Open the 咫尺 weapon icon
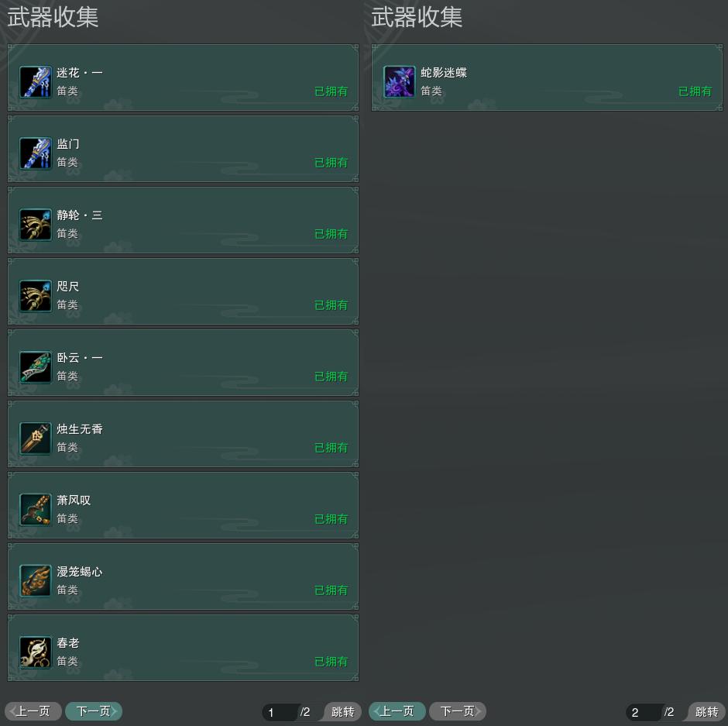The image size is (728, 726). (36, 295)
